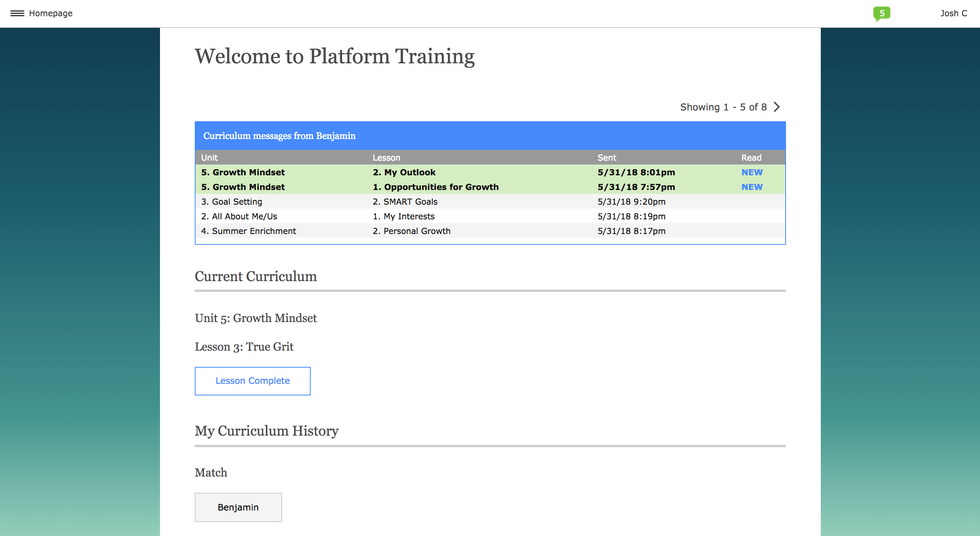Go to next page of curriculum messages
The height and width of the screenshot is (536, 980).
click(x=777, y=107)
